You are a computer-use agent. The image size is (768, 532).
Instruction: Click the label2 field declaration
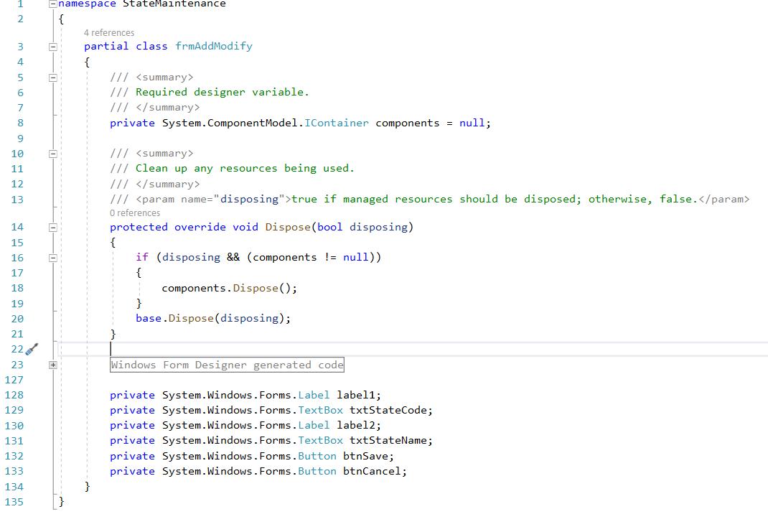245,425
